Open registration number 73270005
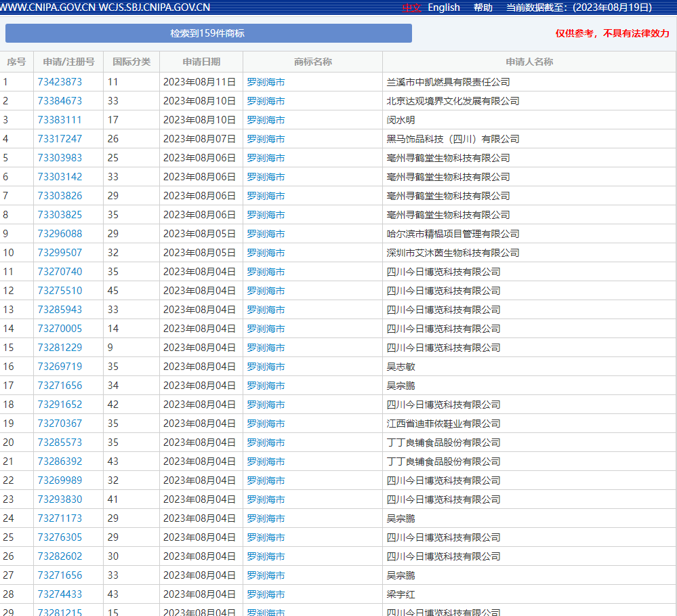This screenshot has height=616, width=677. (x=60, y=329)
